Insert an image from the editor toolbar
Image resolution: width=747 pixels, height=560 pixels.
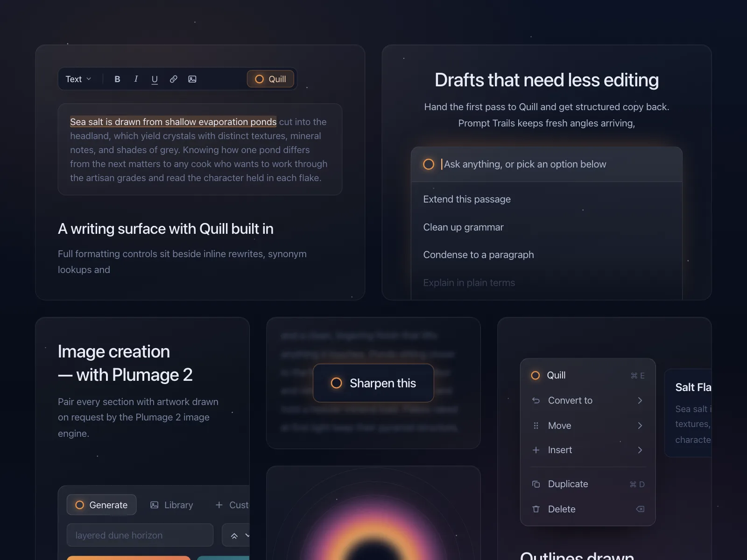pos(192,79)
